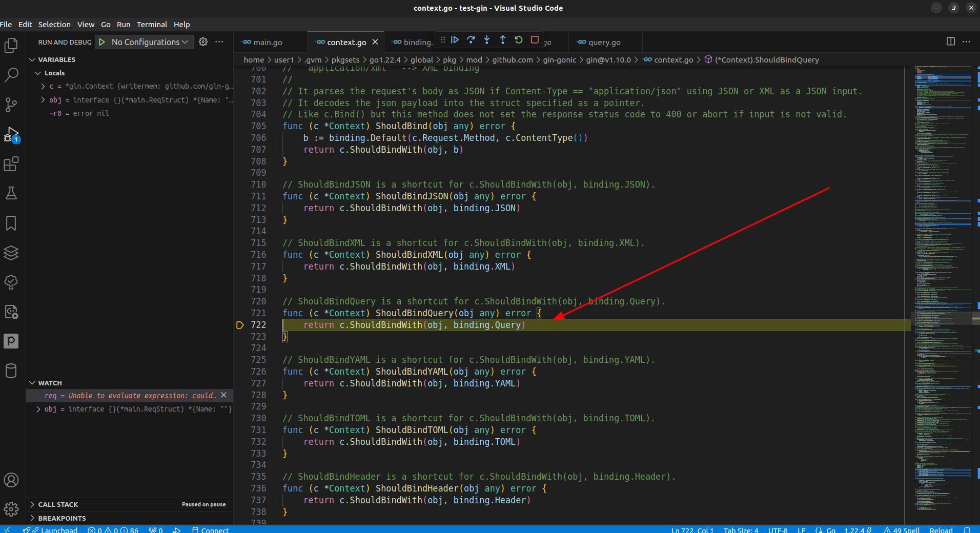Restart debug session
Screen dimensions: 980x533
(x=519, y=40)
